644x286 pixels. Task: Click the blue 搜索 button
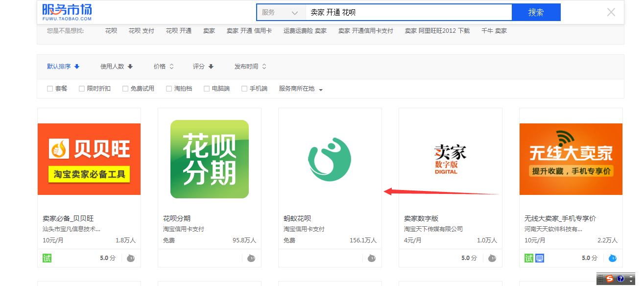click(x=536, y=13)
